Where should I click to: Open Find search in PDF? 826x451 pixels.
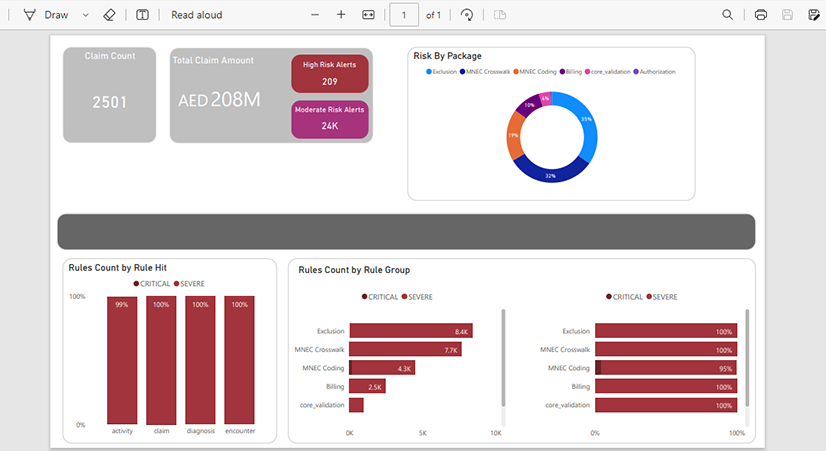[727, 15]
